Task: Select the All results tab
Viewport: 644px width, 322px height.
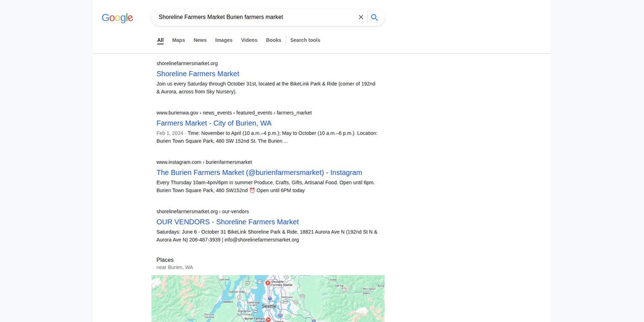Action: point(160,40)
